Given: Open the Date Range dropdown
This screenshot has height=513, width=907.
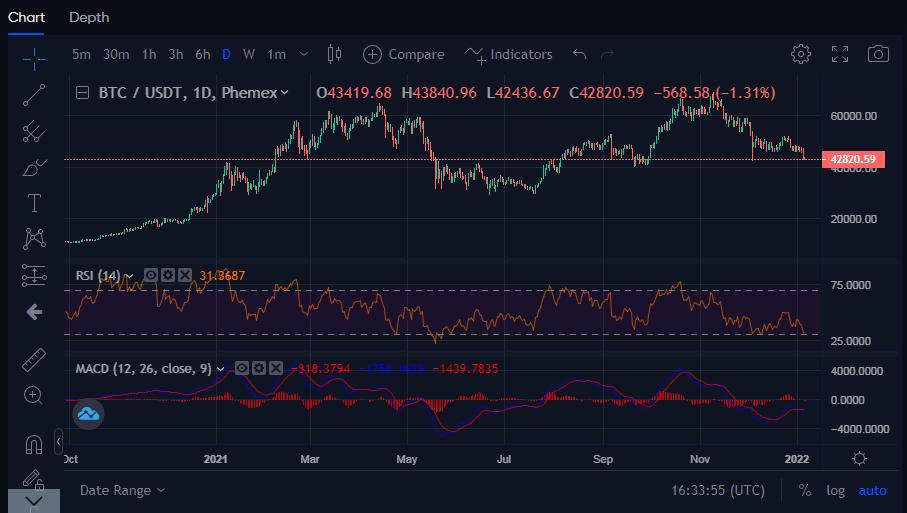Looking at the screenshot, I should (x=122, y=490).
